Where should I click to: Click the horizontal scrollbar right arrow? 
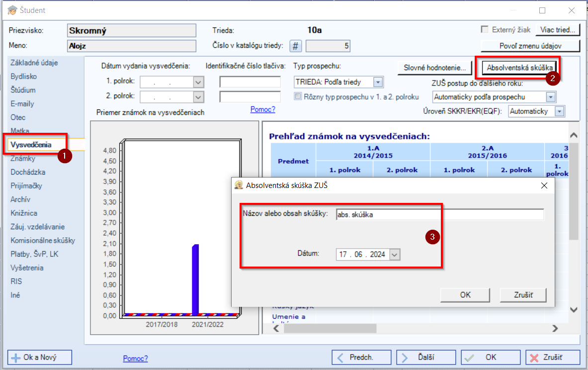(555, 328)
